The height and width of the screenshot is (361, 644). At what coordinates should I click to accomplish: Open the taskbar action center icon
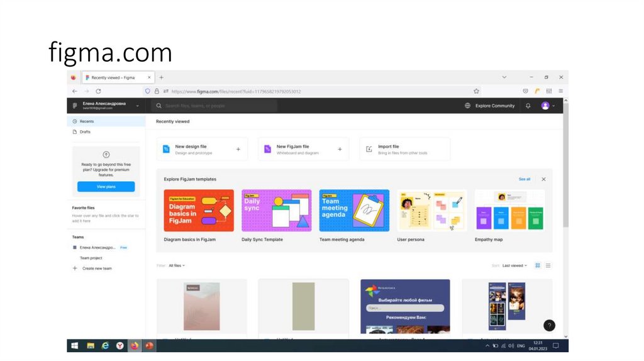[556, 346]
